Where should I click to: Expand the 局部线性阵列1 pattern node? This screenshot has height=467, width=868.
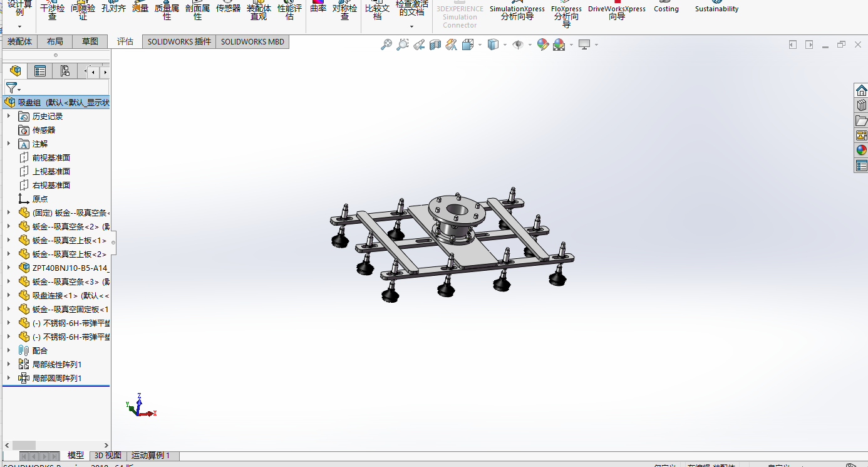click(x=9, y=364)
